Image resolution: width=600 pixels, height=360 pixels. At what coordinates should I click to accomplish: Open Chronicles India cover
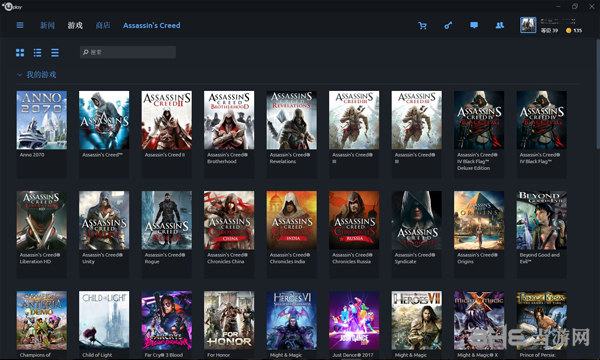[292, 220]
